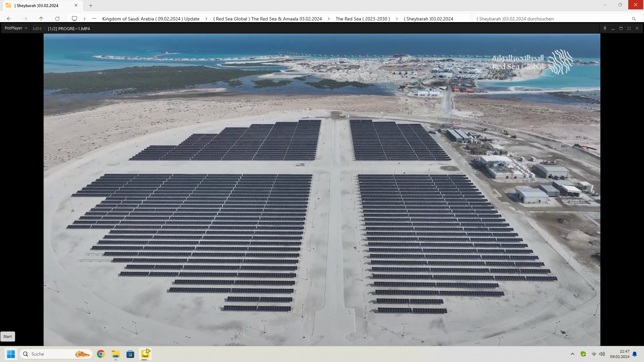Open The Red Sea (2023-2030) breadcrumb

tap(363, 19)
